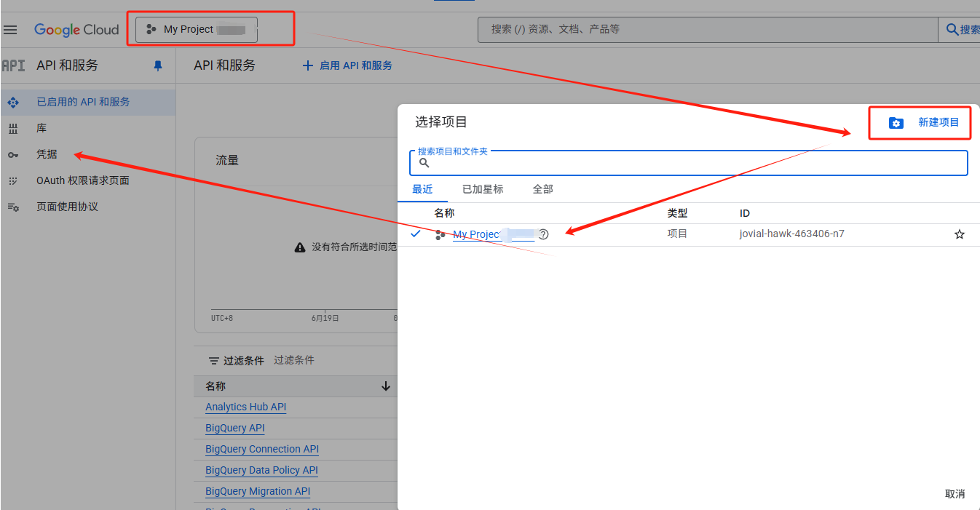The height and width of the screenshot is (510, 980).
Task: Open 已启用的 API 和服务 in sidebar
Action: coord(88,103)
